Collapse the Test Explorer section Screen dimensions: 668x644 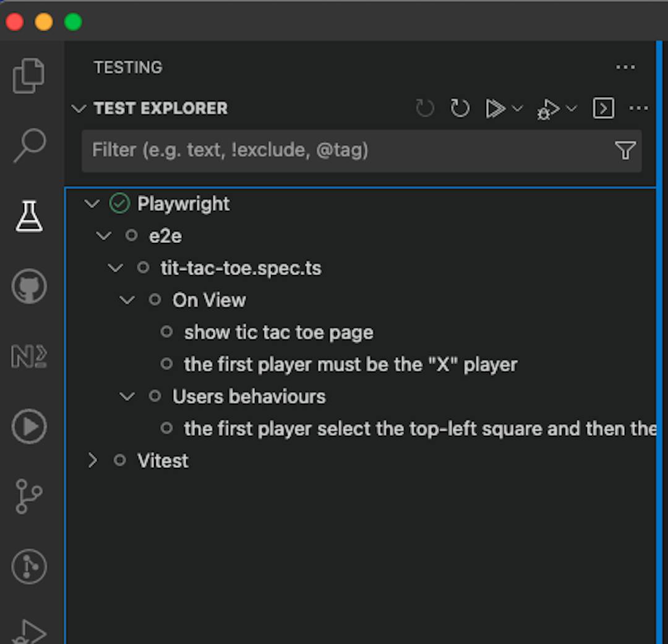point(79,109)
